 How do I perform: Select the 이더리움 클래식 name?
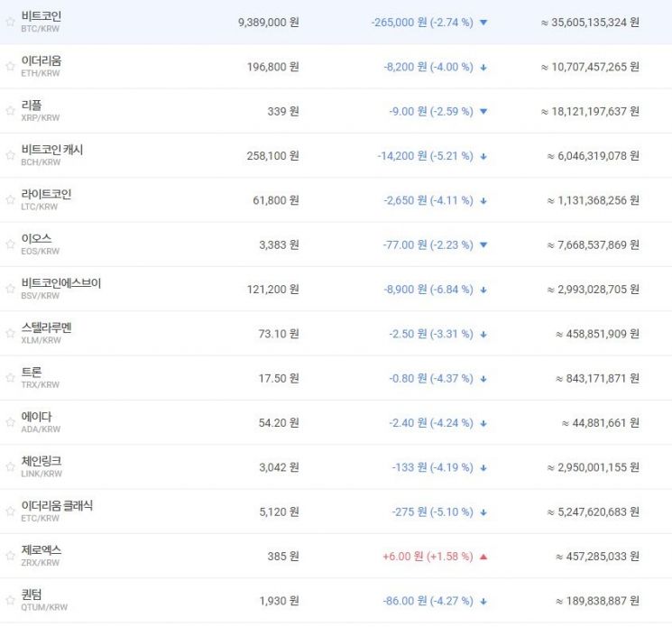57,506
